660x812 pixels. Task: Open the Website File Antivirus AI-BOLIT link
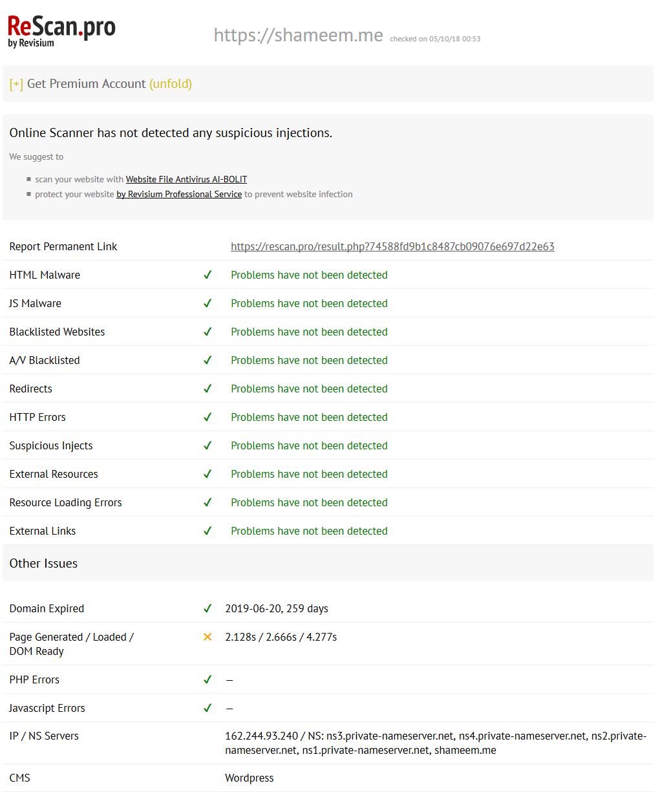tap(186, 180)
